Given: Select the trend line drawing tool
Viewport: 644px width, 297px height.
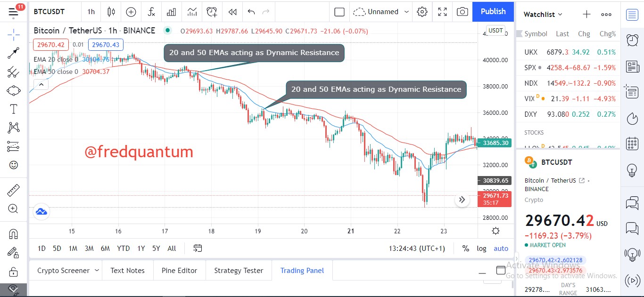Looking at the screenshot, I should click(14, 53).
